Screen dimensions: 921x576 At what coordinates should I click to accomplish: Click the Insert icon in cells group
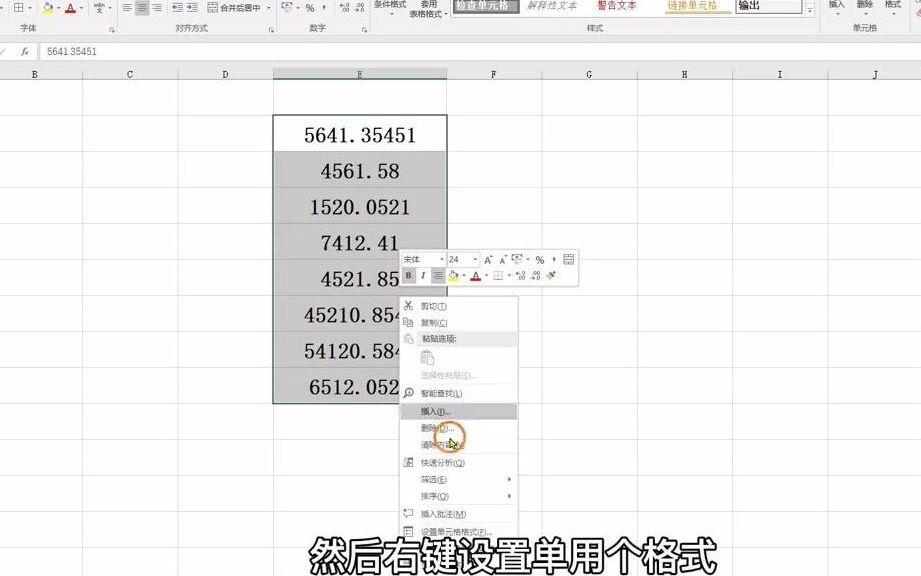[836, 8]
